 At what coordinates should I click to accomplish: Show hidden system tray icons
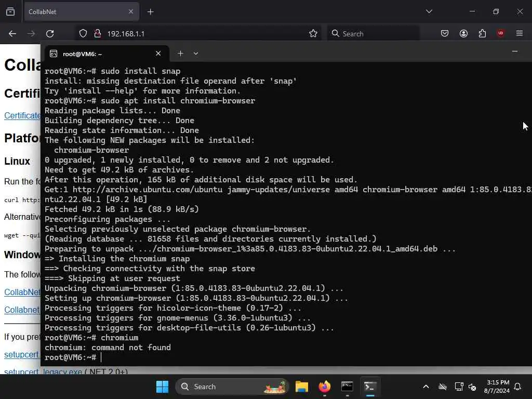[x=426, y=387]
